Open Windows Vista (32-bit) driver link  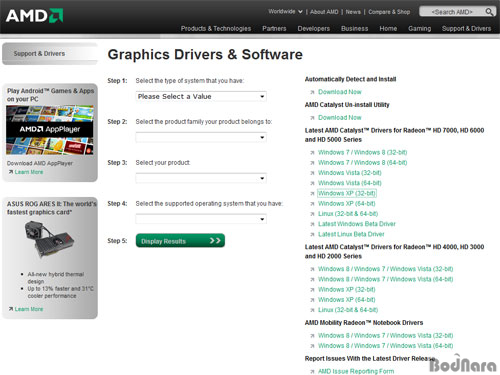pyautogui.click(x=350, y=173)
